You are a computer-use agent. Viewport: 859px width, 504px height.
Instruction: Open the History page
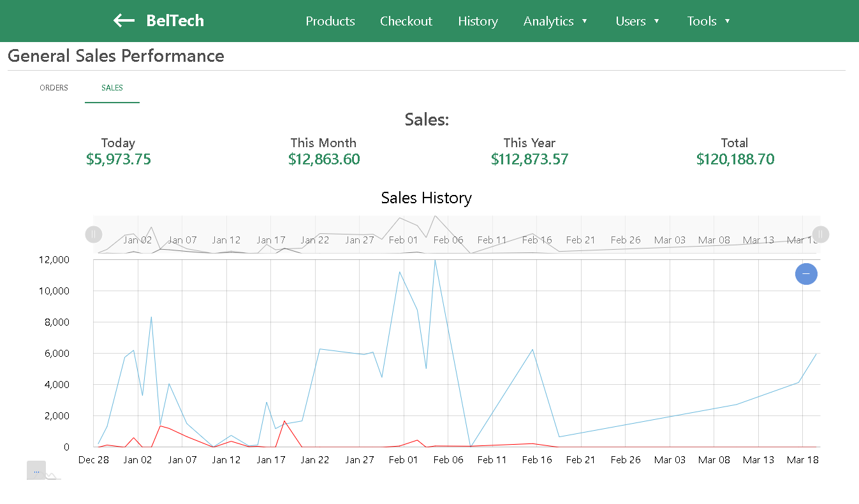tap(478, 21)
